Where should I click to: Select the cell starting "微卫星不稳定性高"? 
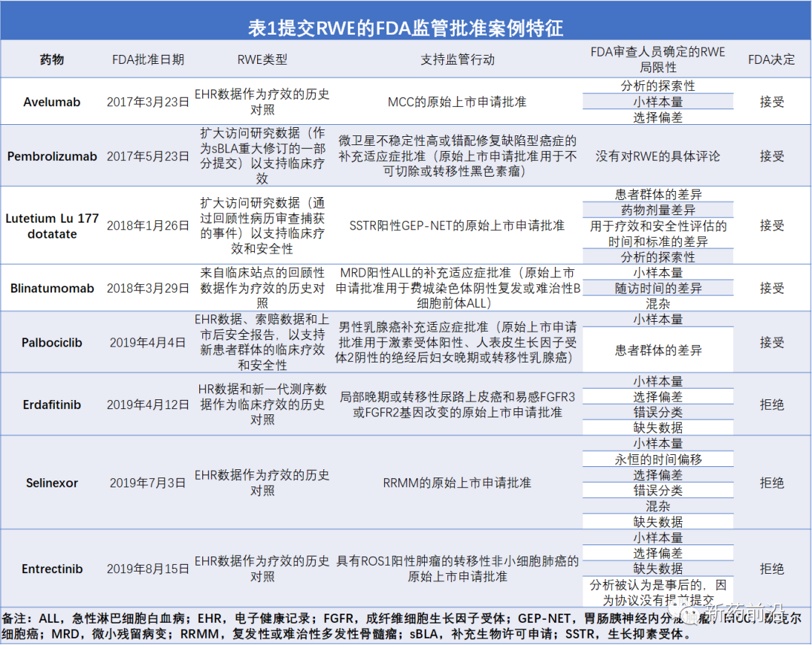click(x=457, y=156)
